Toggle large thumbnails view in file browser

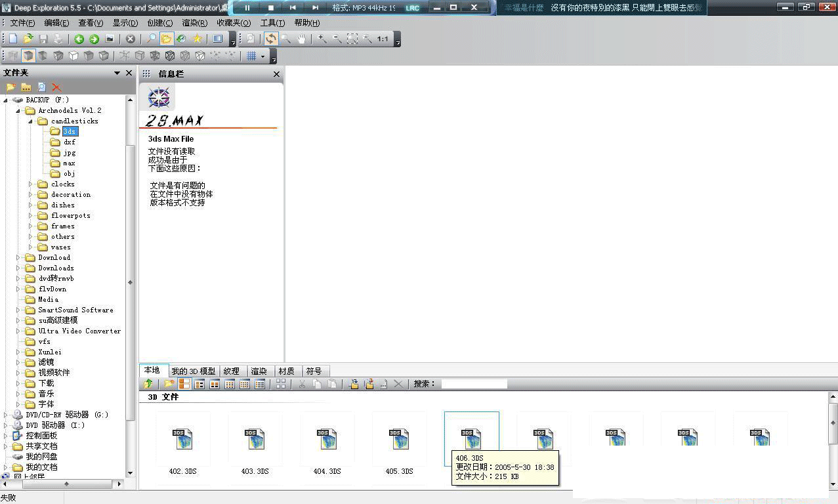coord(184,384)
